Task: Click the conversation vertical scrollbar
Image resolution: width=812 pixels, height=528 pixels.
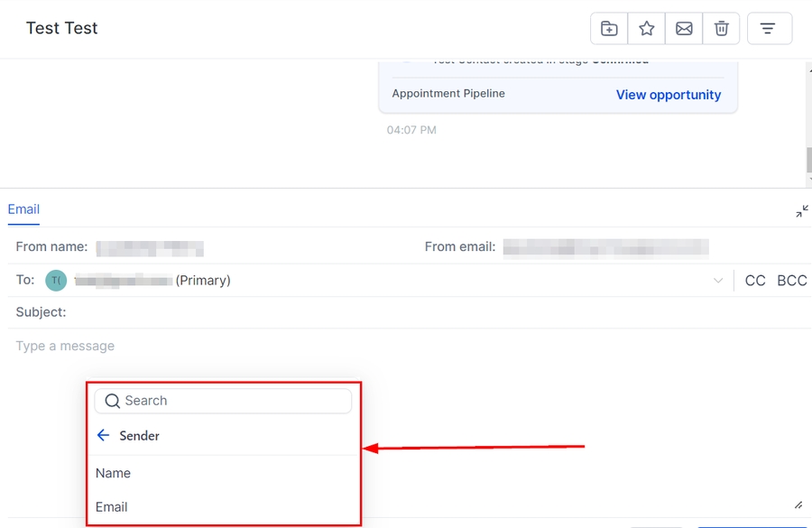Action: [x=808, y=160]
